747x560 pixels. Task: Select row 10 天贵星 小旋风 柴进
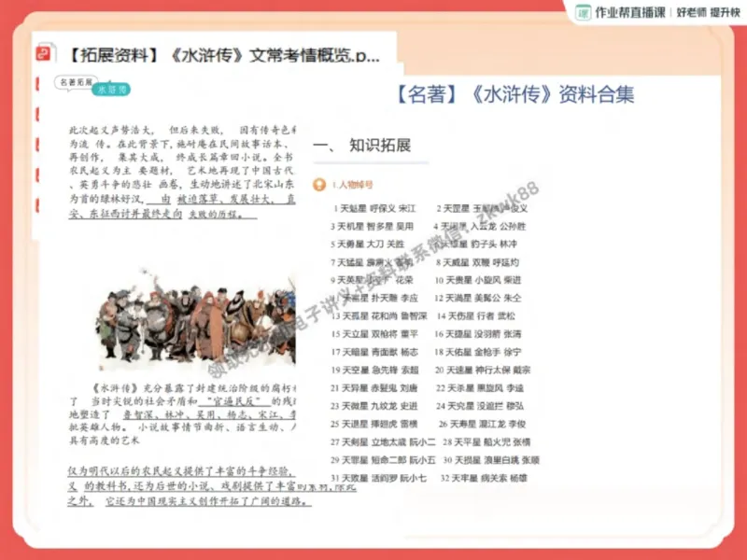click(478, 280)
